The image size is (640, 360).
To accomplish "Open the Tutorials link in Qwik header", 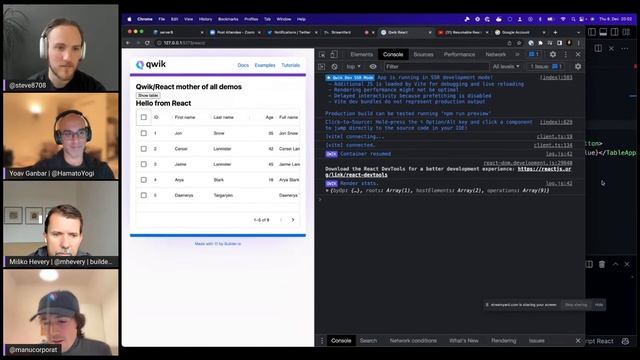I will pos(291,65).
